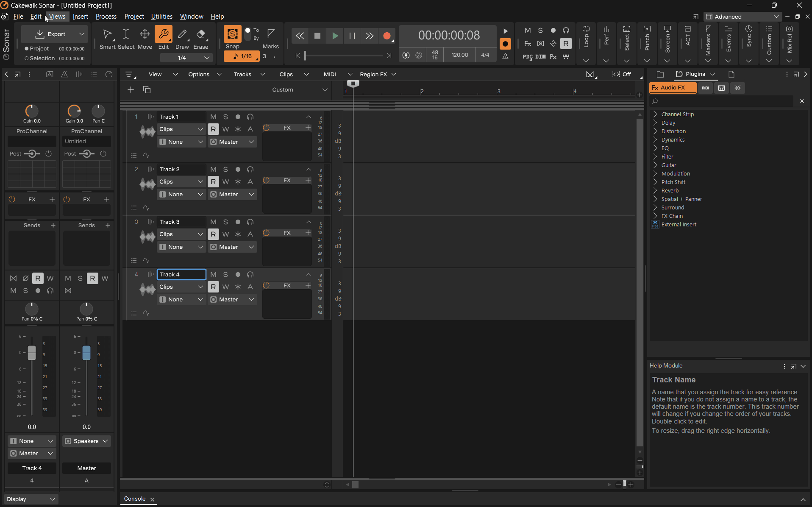Screen dimensions: 812x507
Task: Mute Track 1
Action: (213, 117)
